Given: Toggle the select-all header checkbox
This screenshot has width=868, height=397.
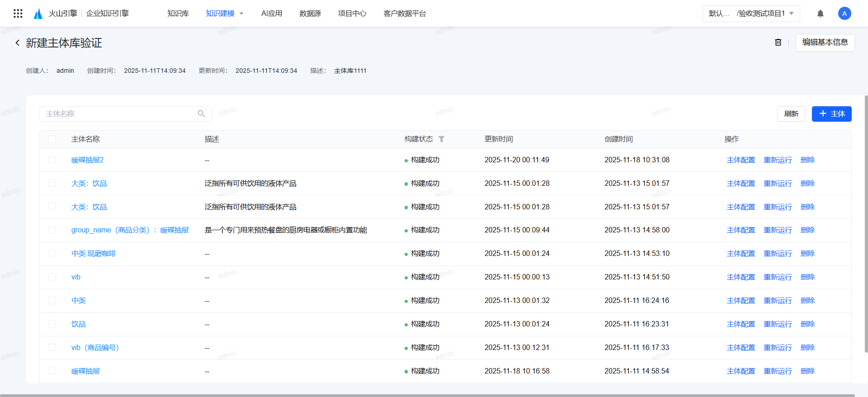Looking at the screenshot, I should [52, 139].
